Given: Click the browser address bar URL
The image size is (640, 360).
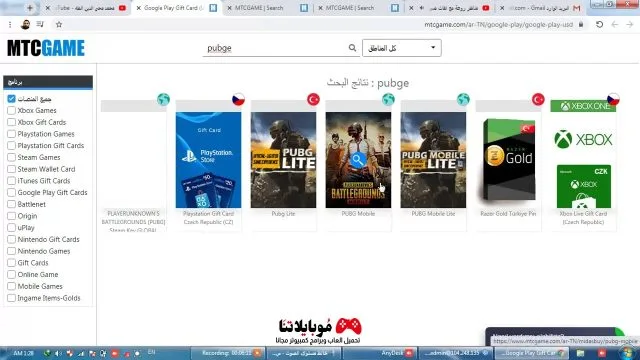Looking at the screenshot, I should coord(498,24).
